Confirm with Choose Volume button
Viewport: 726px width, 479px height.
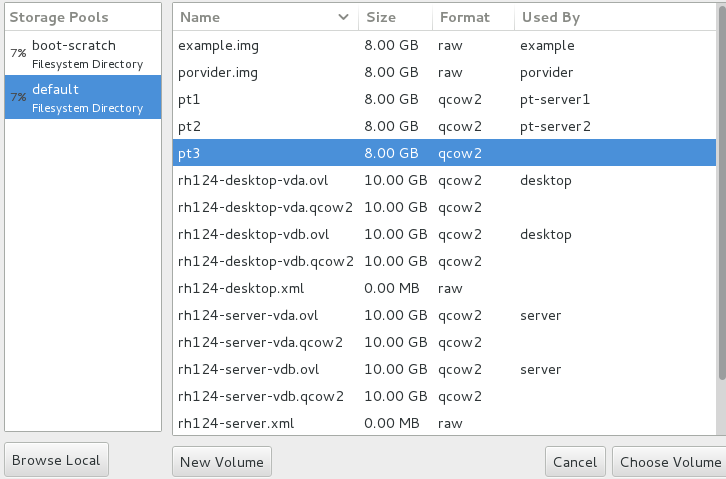click(670, 461)
